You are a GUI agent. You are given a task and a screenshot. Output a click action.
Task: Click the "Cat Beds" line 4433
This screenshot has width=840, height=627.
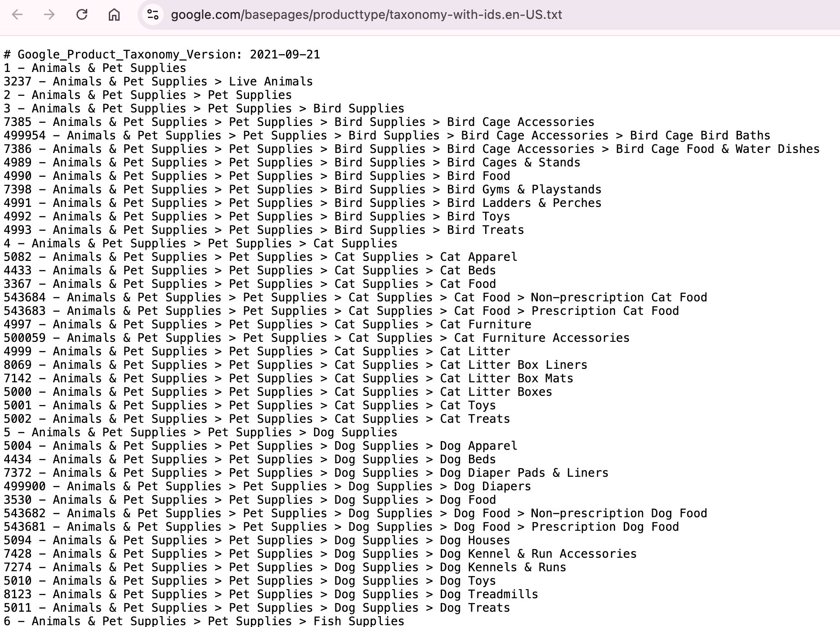250,270
